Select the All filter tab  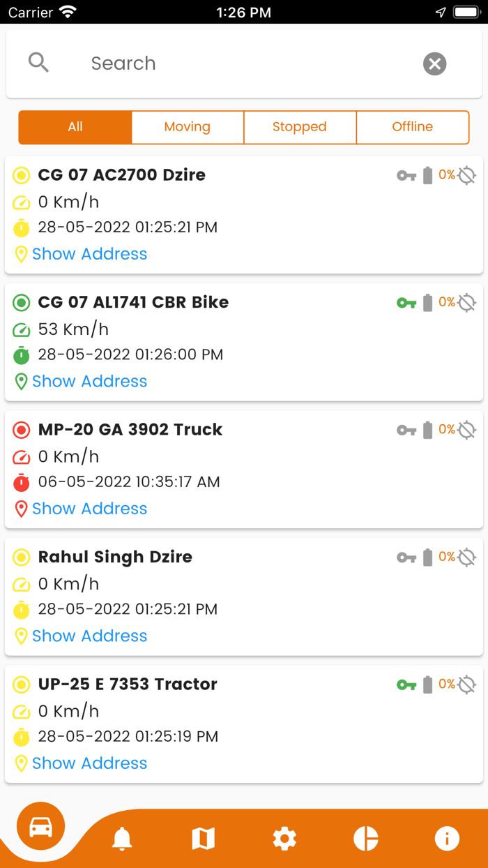coord(75,127)
